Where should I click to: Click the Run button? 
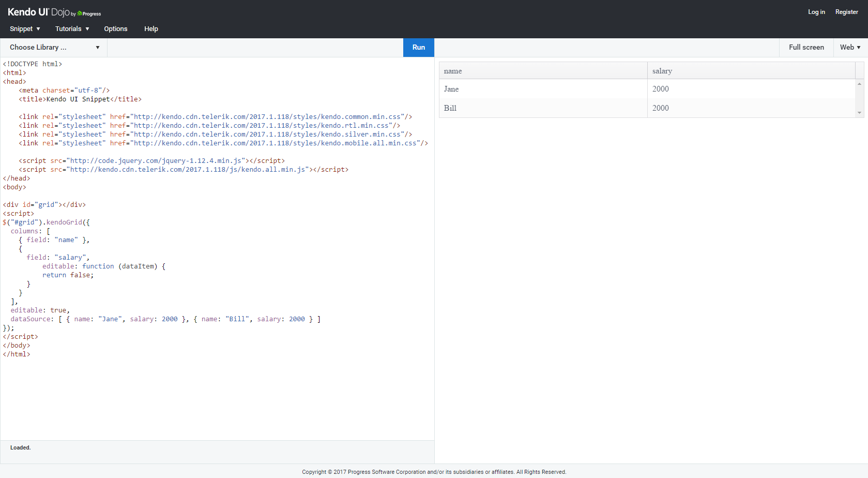419,48
